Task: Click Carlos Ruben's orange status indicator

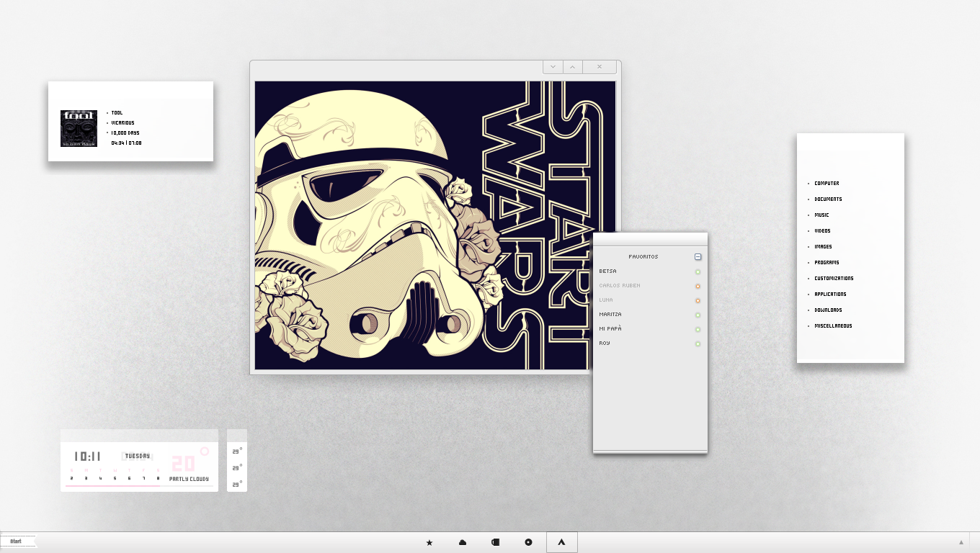Action: coord(698,286)
